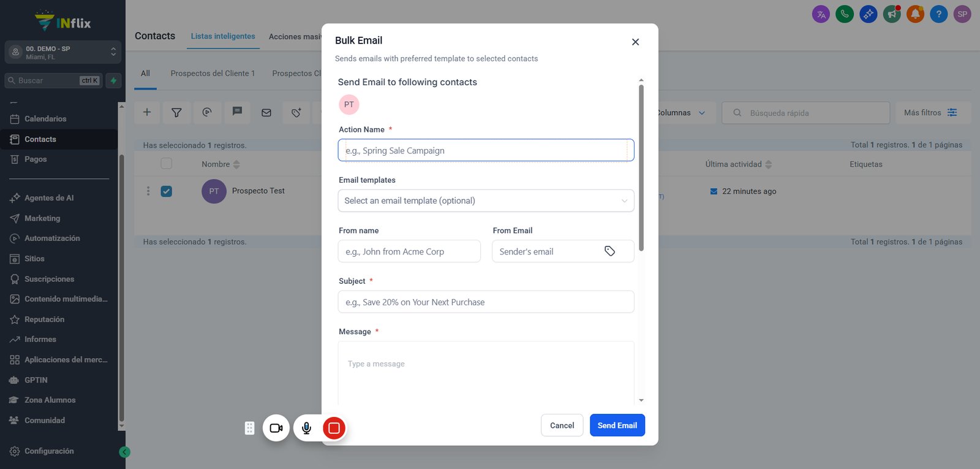Check the select-all header checkbox
Screen dimensions: 980x469
click(166, 164)
